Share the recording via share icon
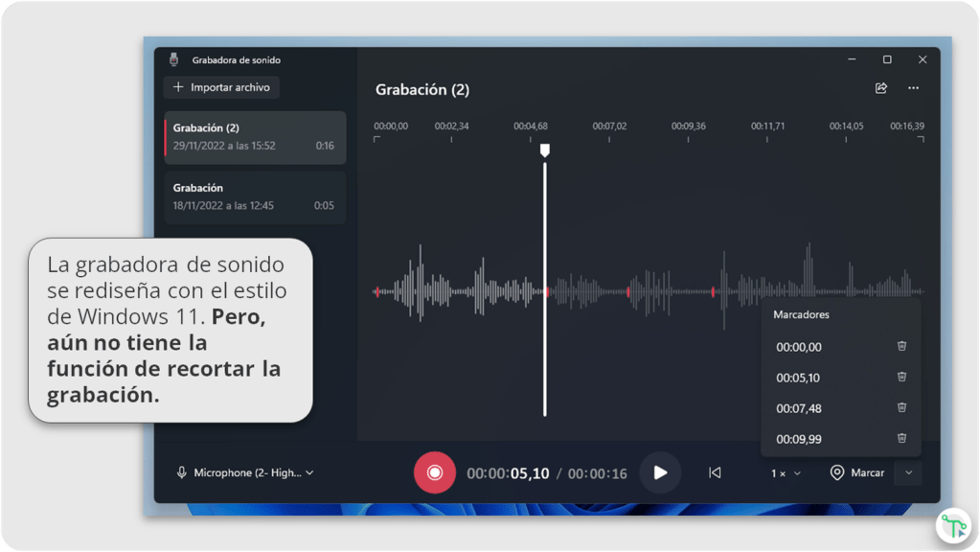980x552 pixels. pyautogui.click(x=881, y=88)
